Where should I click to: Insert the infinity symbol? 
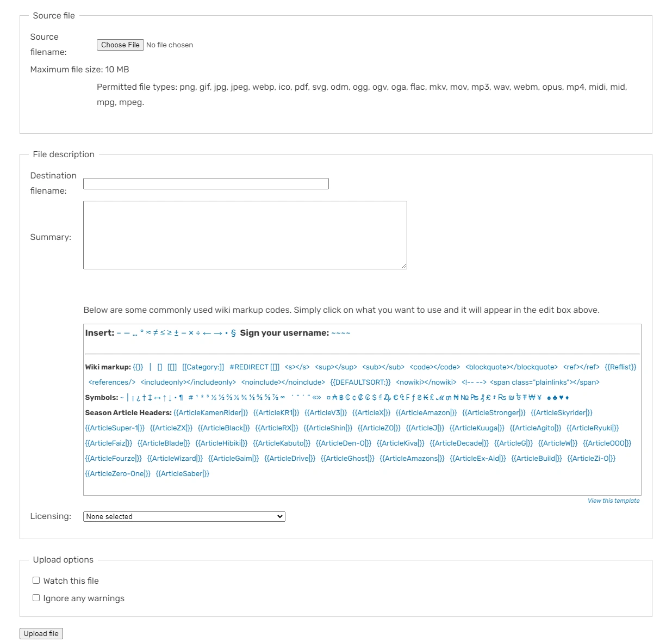(283, 398)
